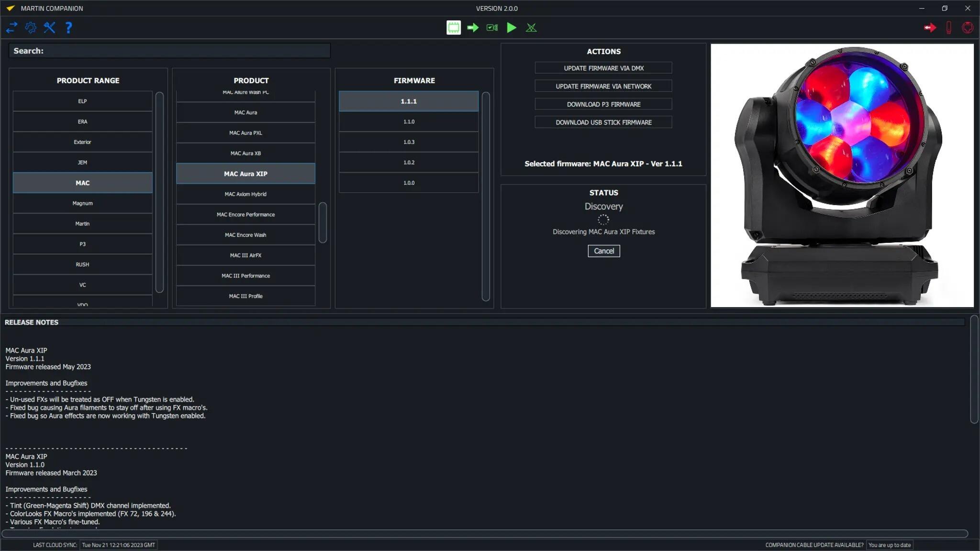Choose Magnum product range
980x551 pixels.
82,203
